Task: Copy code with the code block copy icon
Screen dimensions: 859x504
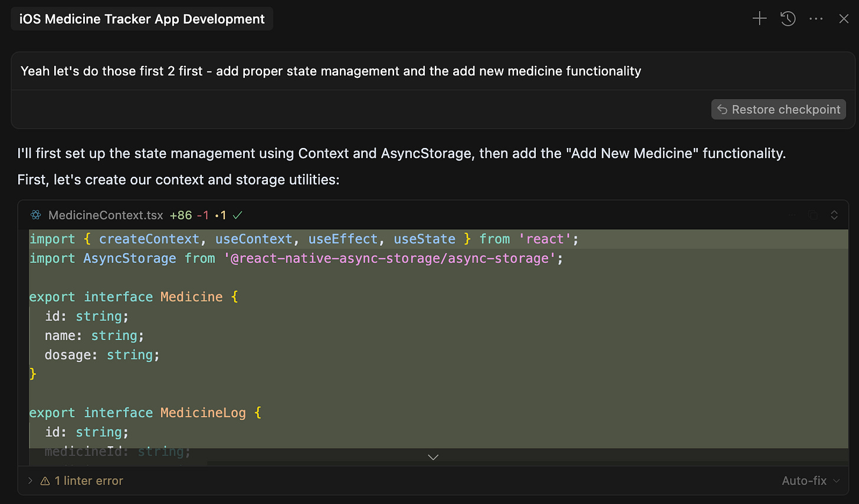Action: pyautogui.click(x=813, y=215)
